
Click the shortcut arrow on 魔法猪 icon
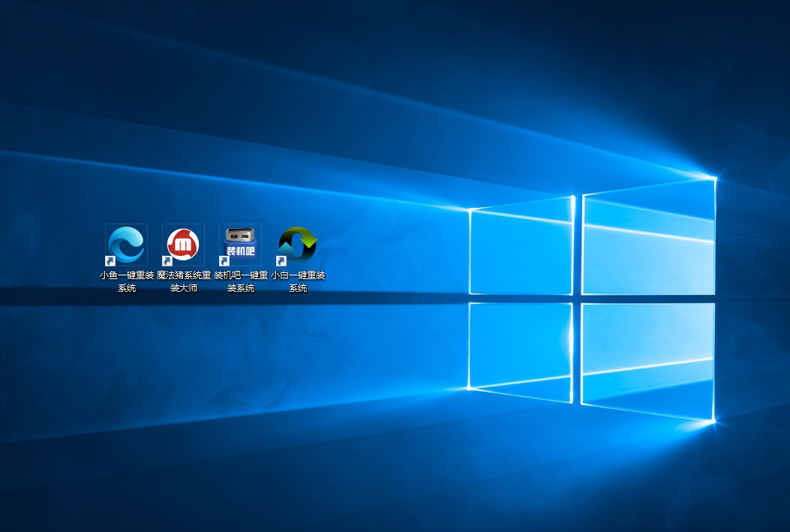[x=168, y=260]
